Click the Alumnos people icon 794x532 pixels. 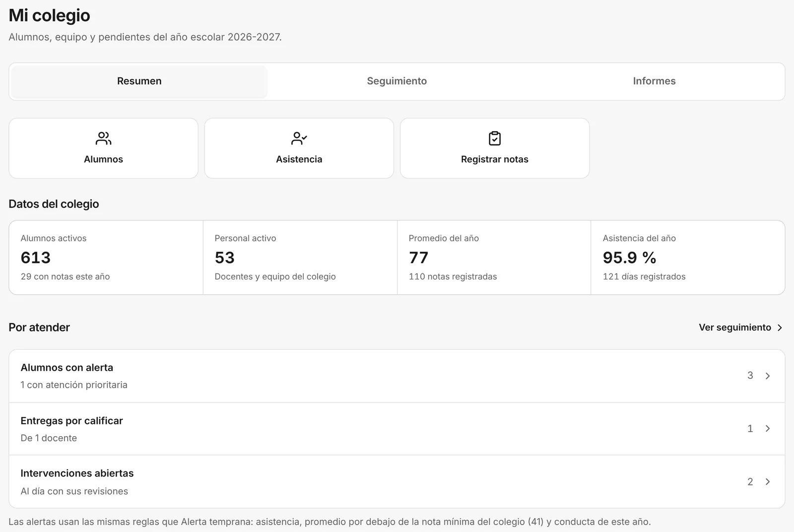point(103,138)
